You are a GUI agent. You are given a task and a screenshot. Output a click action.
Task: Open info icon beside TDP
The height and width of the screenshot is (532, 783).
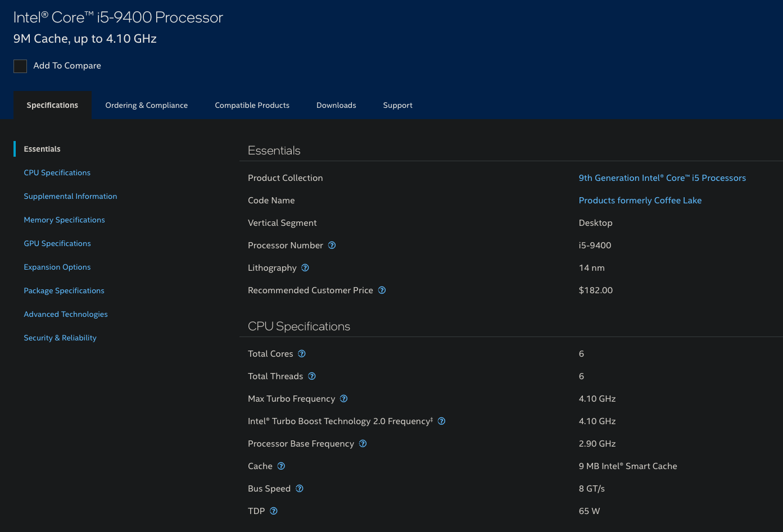[274, 511]
